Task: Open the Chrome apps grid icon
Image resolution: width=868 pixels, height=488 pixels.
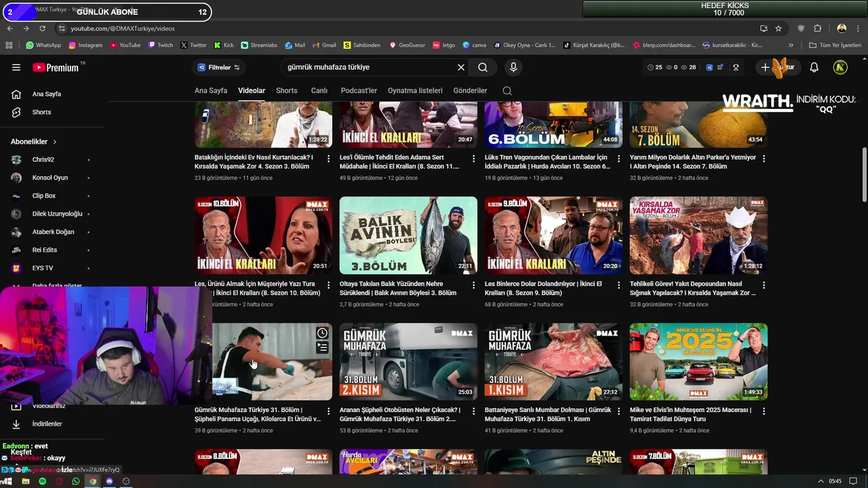Action: [x=9, y=45]
